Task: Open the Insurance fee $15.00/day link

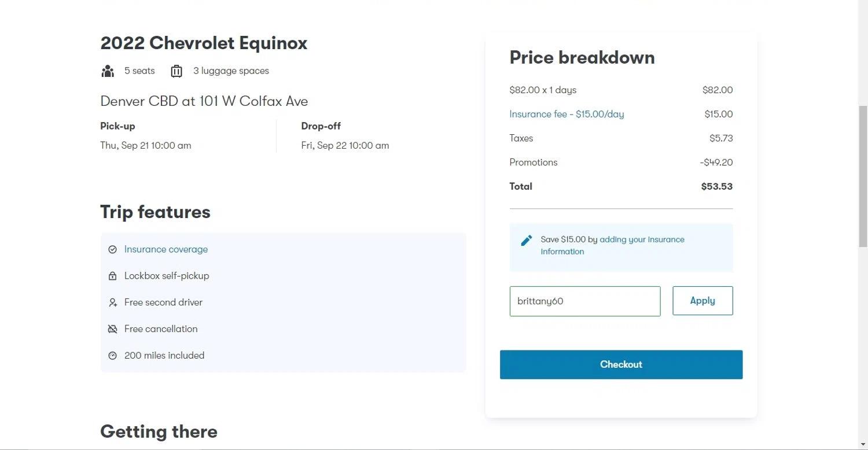Action: 567,114
